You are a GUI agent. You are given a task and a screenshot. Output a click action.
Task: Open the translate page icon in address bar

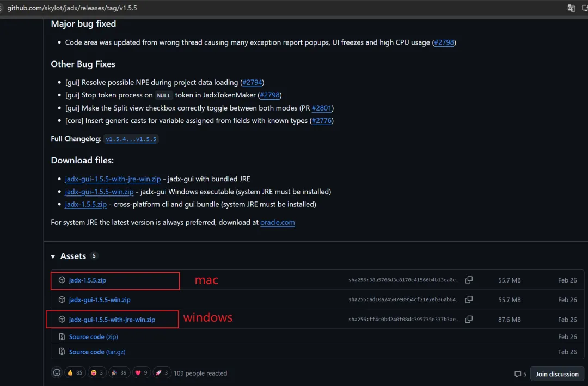coord(571,8)
